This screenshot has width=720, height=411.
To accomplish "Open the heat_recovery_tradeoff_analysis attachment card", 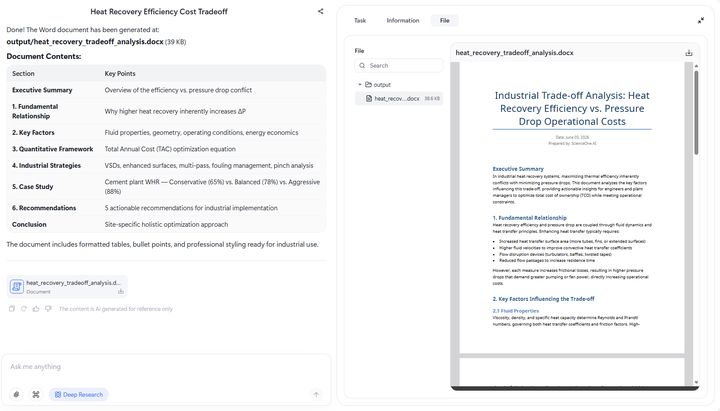I will 67,287.
